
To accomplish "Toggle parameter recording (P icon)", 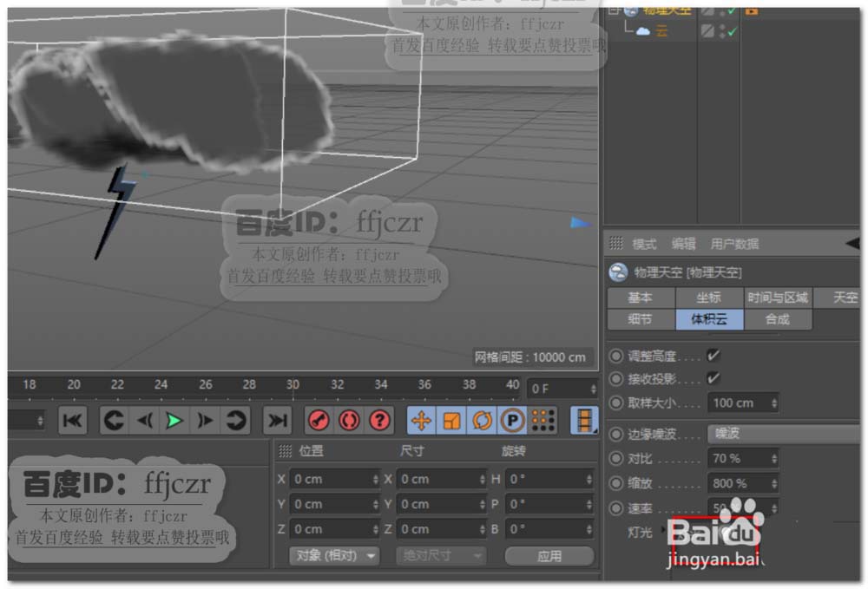I will tap(513, 421).
